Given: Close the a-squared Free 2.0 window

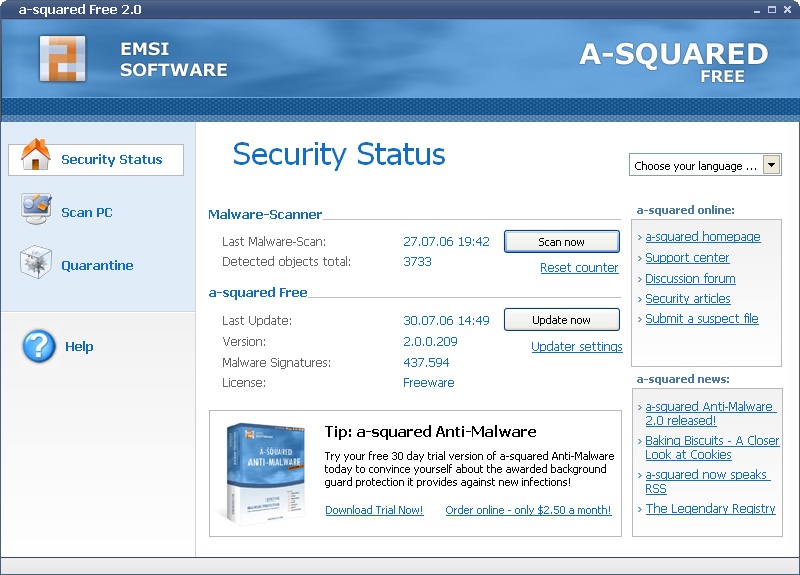Looking at the screenshot, I should [x=787, y=10].
